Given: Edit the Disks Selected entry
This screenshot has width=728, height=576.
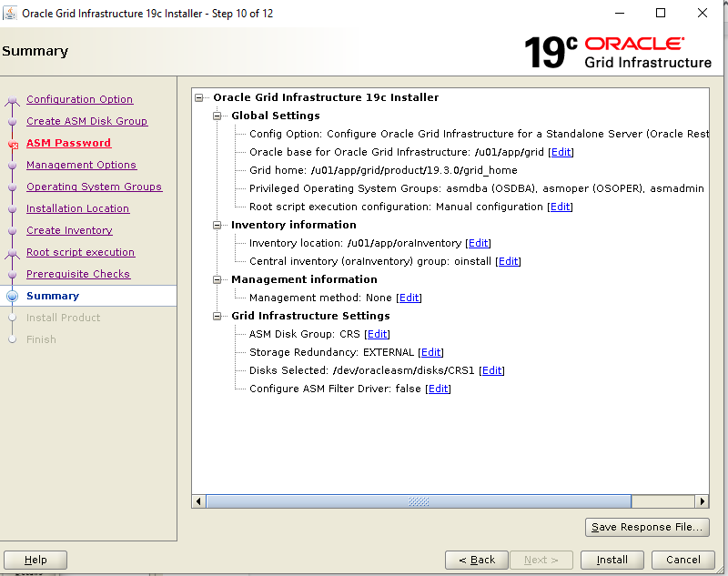Looking at the screenshot, I should coord(492,370).
